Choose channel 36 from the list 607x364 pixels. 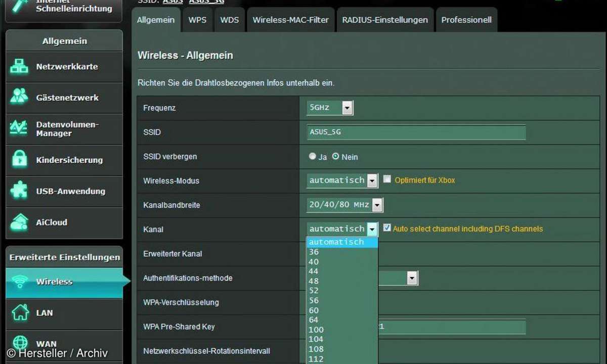(x=342, y=252)
